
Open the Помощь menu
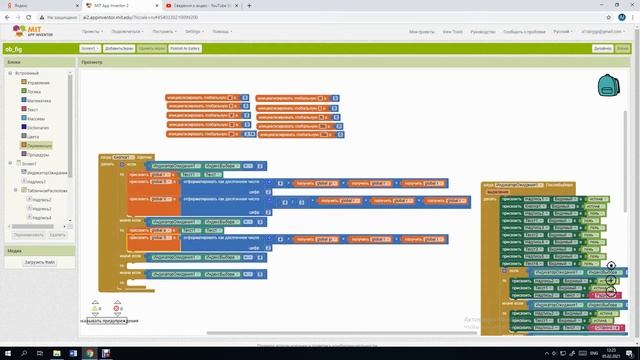[222, 31]
